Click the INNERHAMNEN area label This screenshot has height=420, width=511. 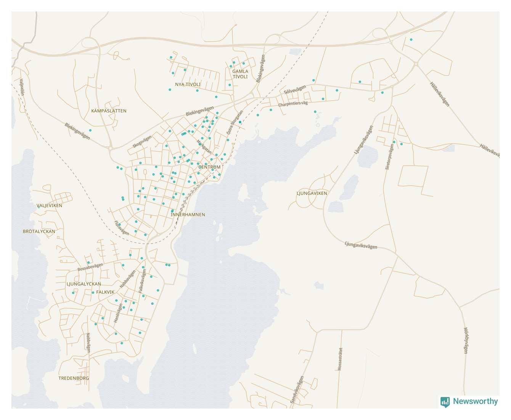(x=188, y=215)
